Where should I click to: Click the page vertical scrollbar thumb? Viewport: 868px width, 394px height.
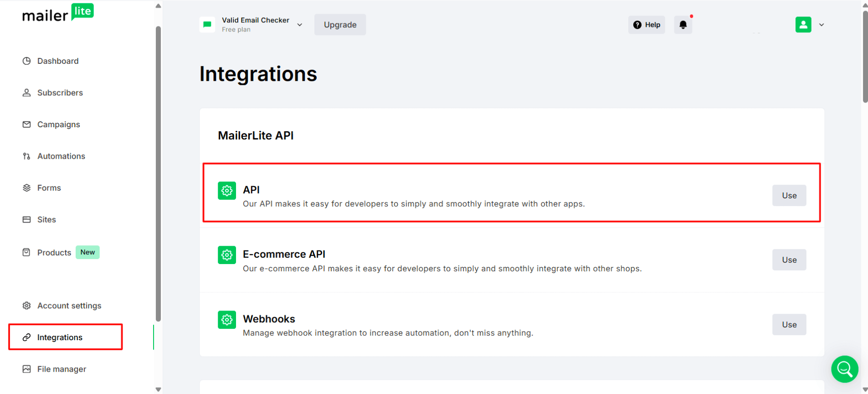[x=865, y=57]
